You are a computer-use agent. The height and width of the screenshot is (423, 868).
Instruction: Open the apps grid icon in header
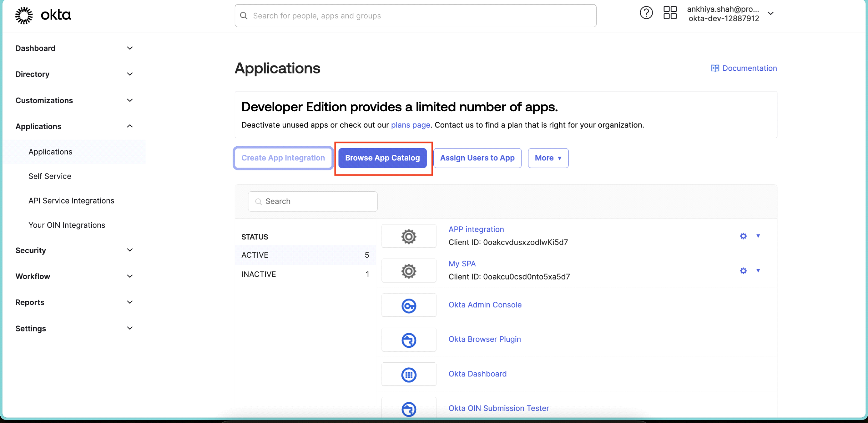click(669, 13)
